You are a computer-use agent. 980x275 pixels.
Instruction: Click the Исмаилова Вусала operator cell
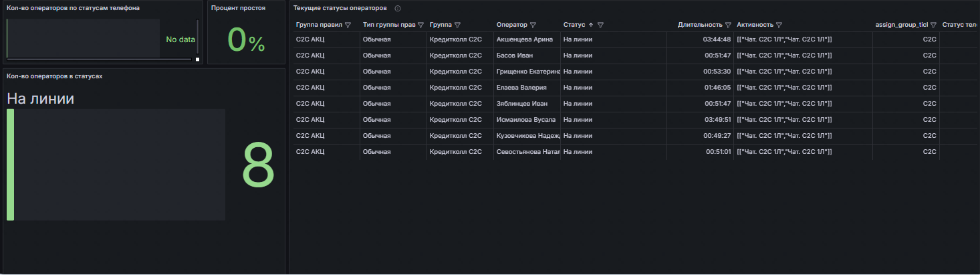[x=526, y=120]
